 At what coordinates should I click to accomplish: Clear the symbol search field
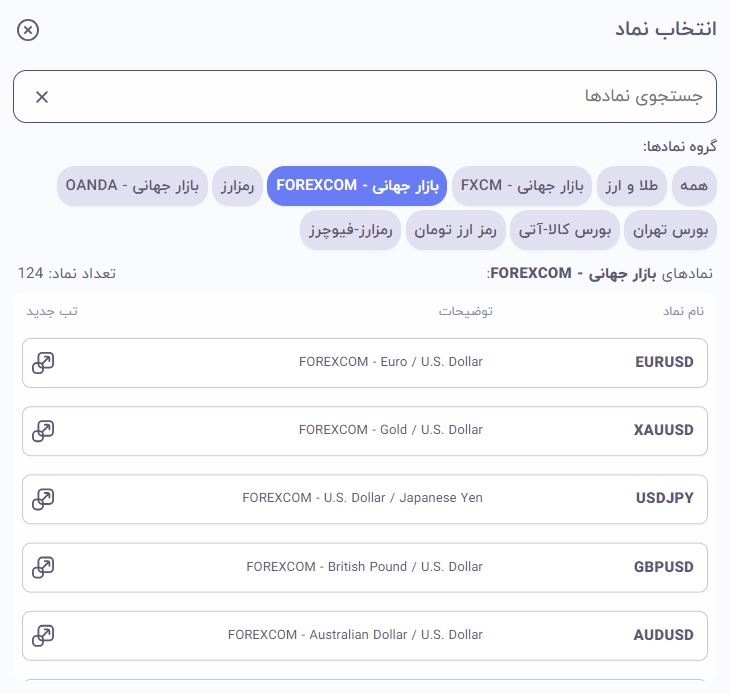pos(42,97)
